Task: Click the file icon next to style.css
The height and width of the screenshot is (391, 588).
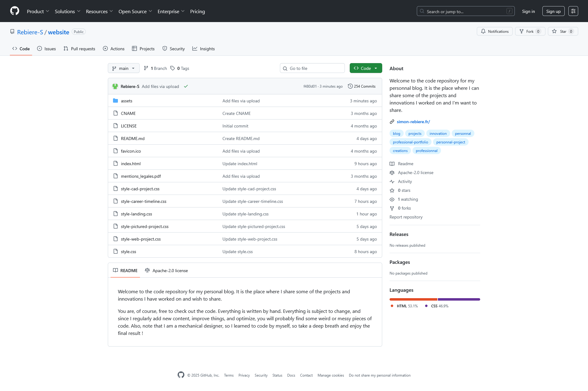Action: pos(115,251)
